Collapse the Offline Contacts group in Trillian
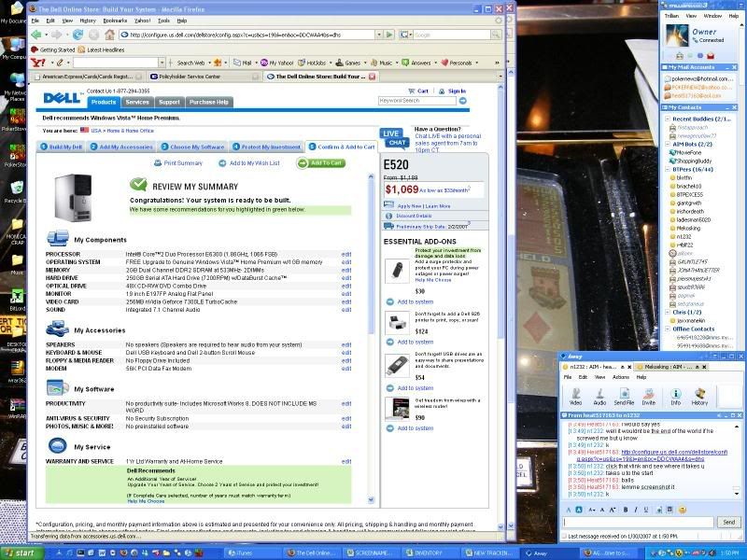This screenshot has height=560, width=747. point(668,329)
